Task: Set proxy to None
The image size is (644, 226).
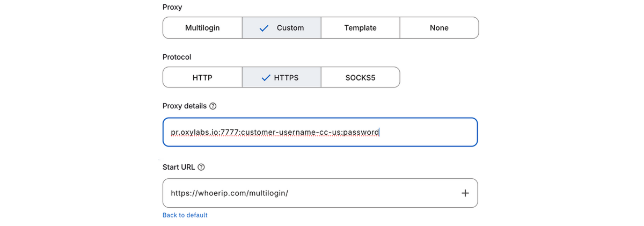Action: pyautogui.click(x=439, y=28)
